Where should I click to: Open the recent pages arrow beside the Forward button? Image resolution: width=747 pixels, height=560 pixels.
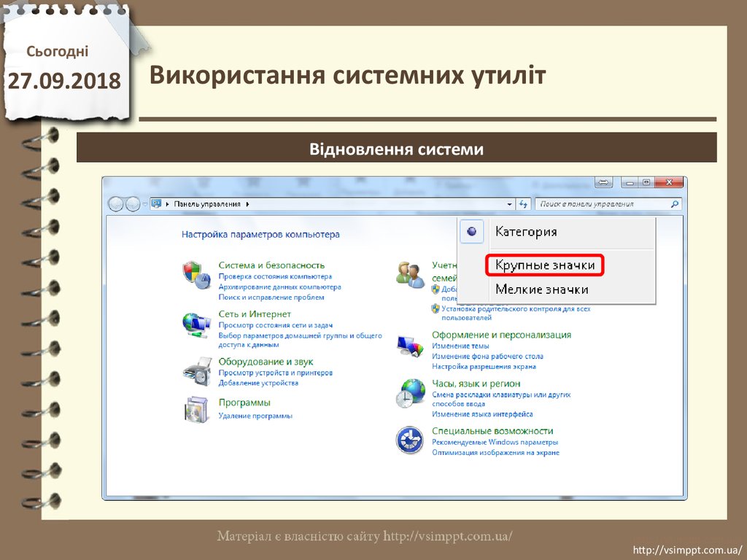coord(145,204)
